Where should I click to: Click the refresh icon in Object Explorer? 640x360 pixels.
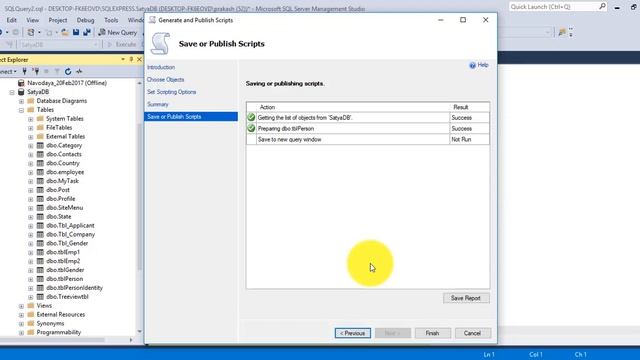pos(68,71)
